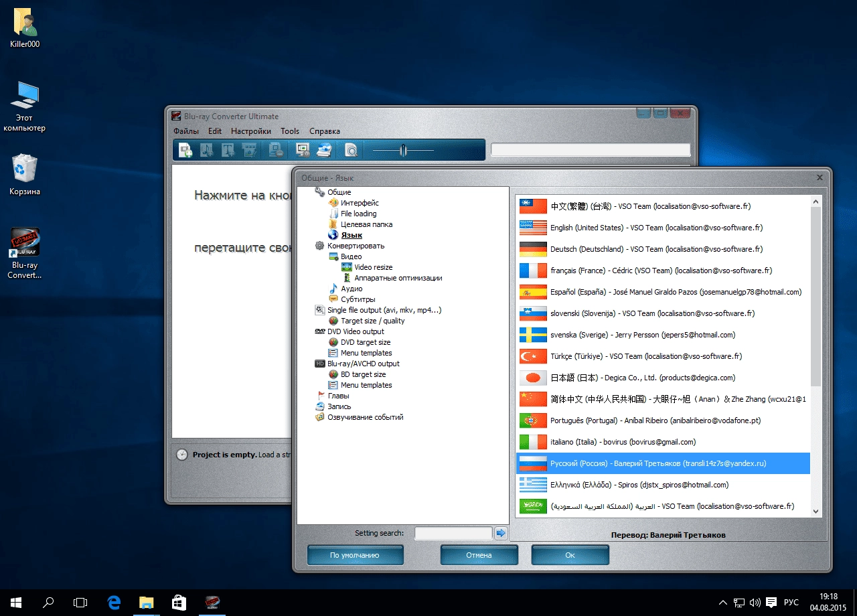The height and width of the screenshot is (616, 857).
Task: Open settings via monitor-gear toolbar icon
Action: [303, 151]
